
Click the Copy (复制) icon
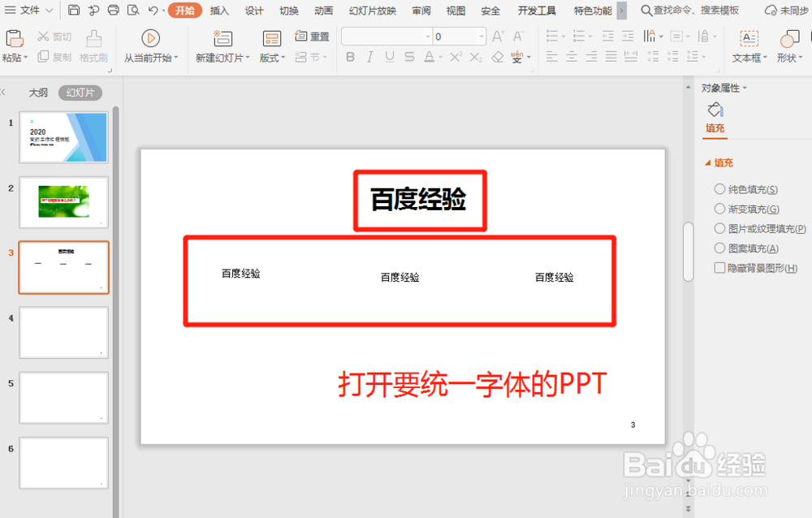point(43,57)
